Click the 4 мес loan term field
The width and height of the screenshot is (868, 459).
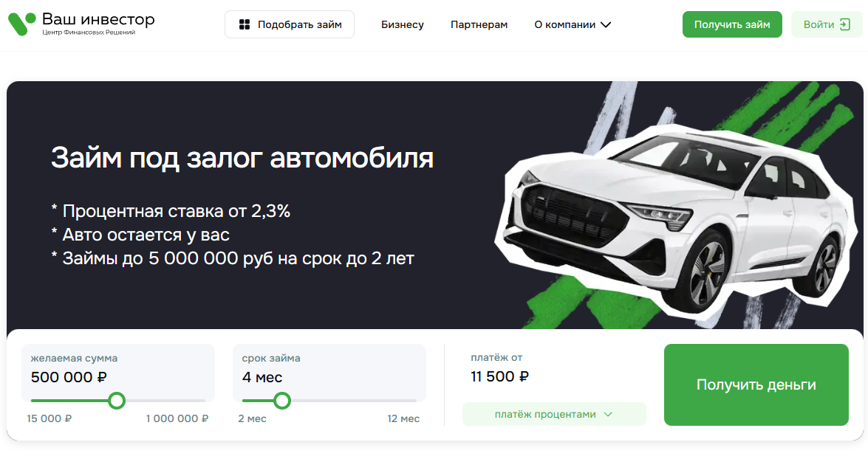(262, 377)
